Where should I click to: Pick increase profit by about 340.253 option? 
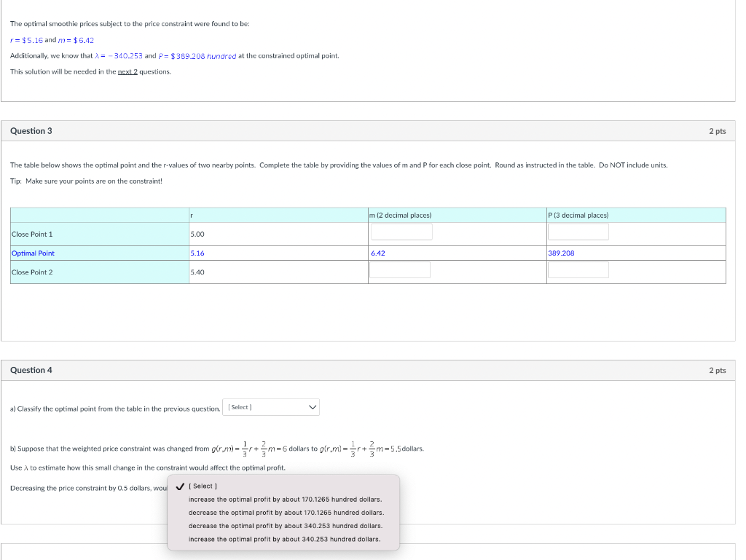285,540
